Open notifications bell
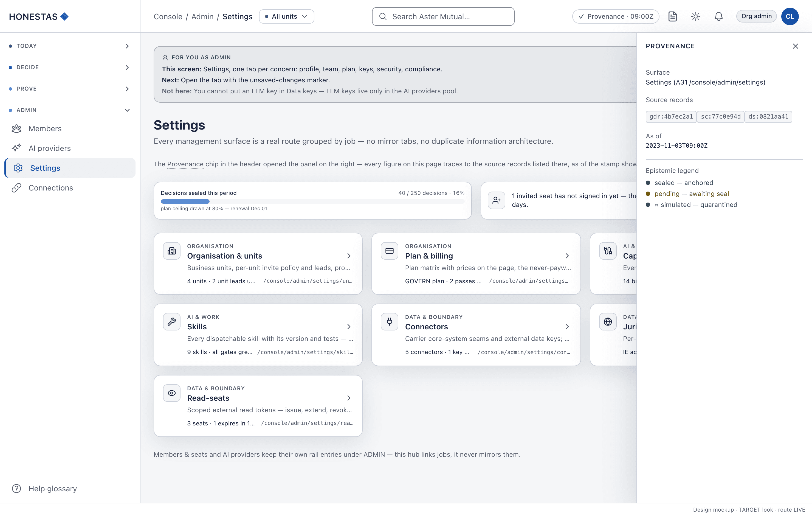Viewport: 812px width, 516px height. click(719, 16)
